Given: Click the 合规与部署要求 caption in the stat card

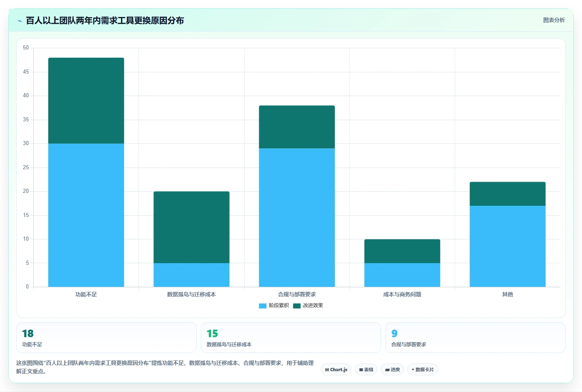Looking at the screenshot, I should (409, 345).
